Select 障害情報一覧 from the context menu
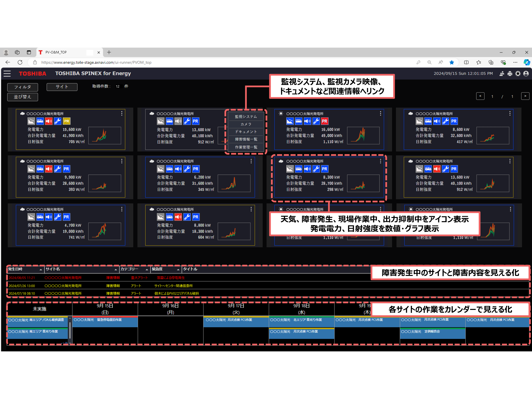Viewport: 532px width, 399px height. point(246,140)
